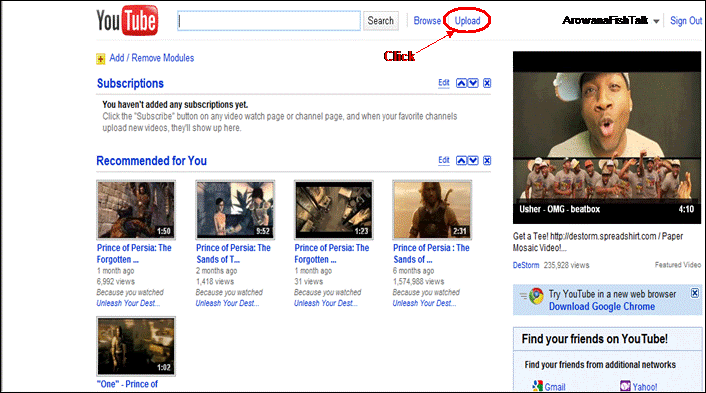Click Edit for Subscriptions module
Image resolution: width=706 pixels, height=393 pixels.
pyautogui.click(x=444, y=83)
